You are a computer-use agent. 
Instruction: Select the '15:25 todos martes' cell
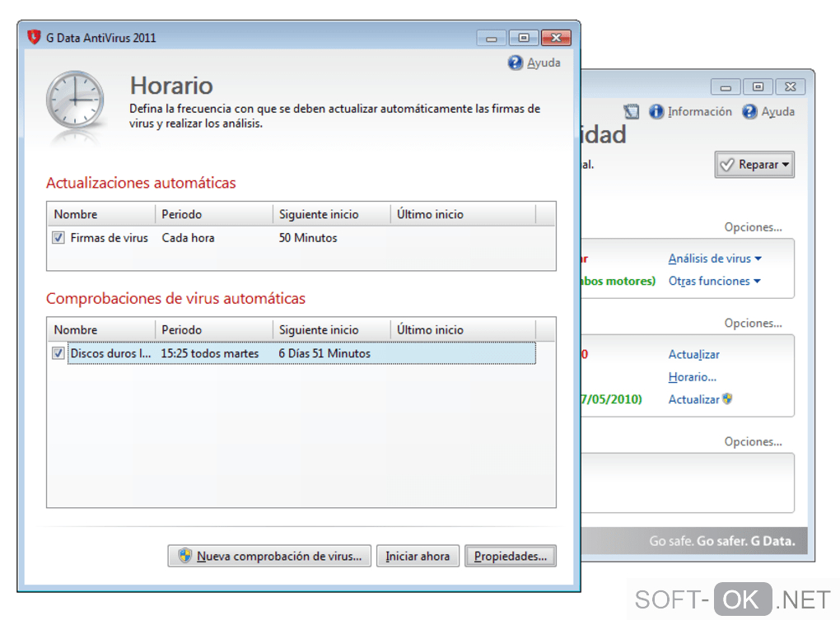[x=209, y=353]
